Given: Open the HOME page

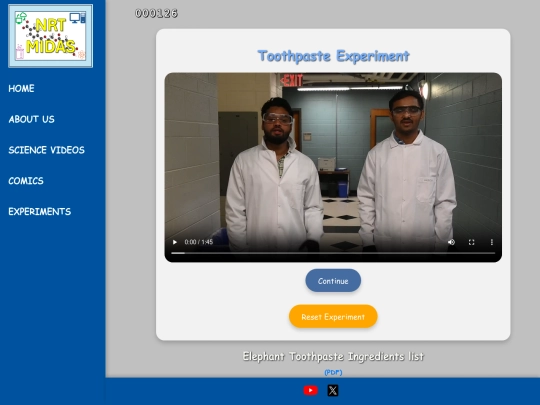Looking at the screenshot, I should [x=21, y=89].
